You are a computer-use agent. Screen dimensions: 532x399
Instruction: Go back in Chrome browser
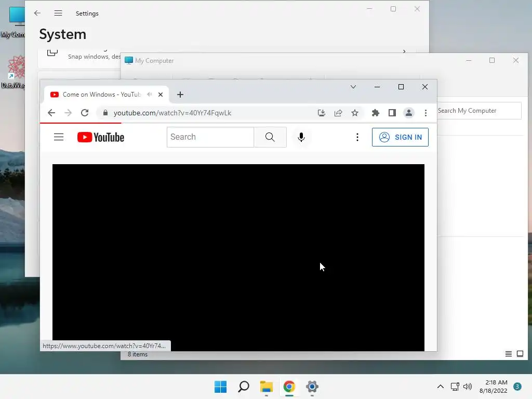point(51,113)
